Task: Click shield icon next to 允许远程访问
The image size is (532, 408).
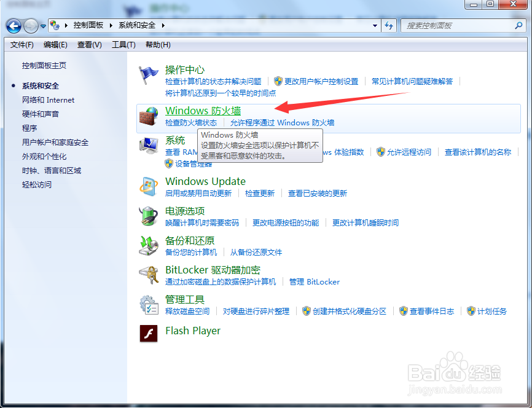Action: click(381, 152)
